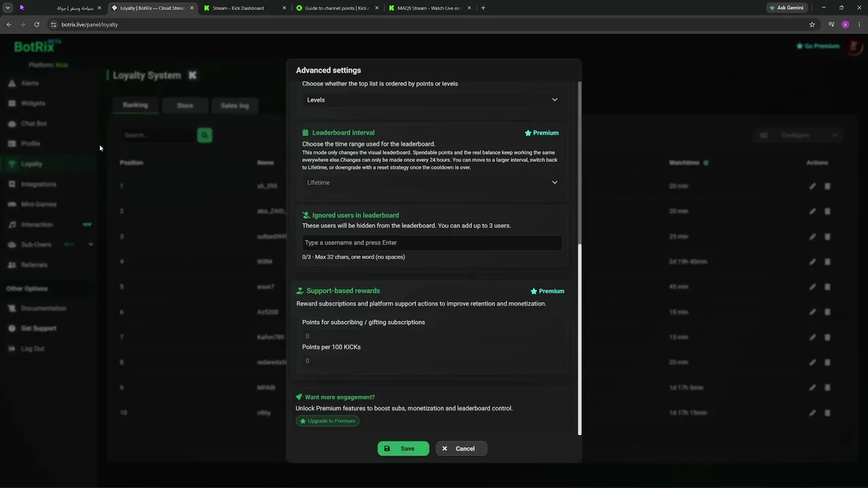The height and width of the screenshot is (488, 868).
Task: Remove Kafon789 using the trash icon
Action: (827, 337)
